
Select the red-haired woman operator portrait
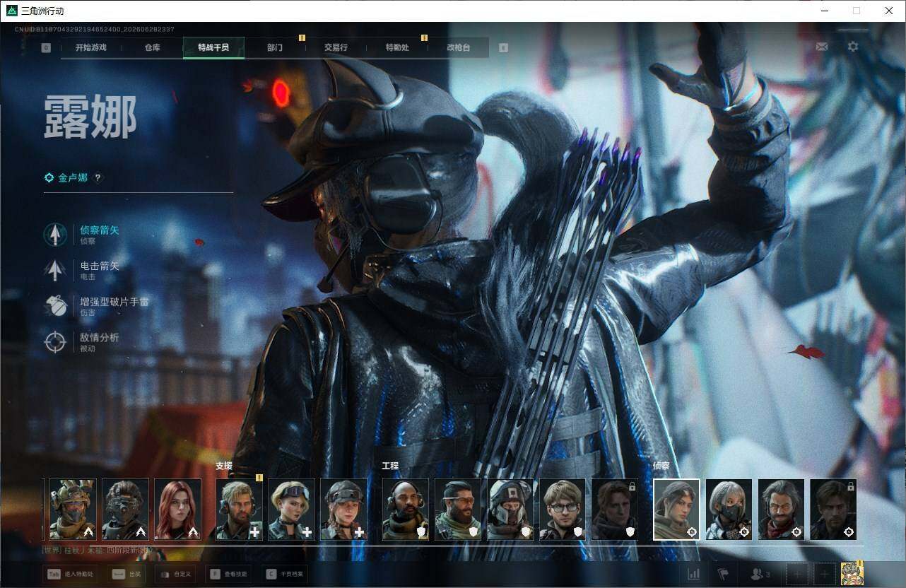(x=177, y=510)
